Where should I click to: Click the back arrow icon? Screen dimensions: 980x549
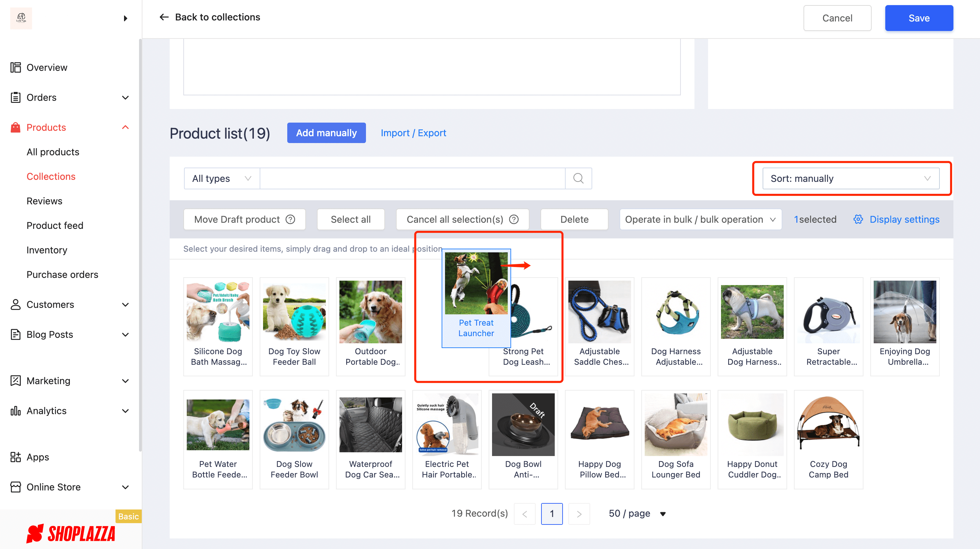coord(164,17)
